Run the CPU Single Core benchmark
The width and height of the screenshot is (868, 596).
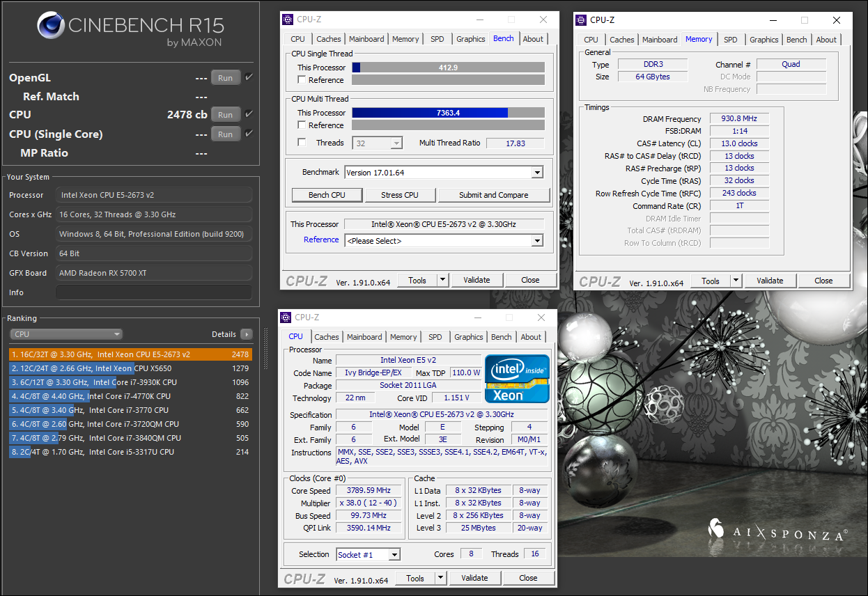(226, 134)
